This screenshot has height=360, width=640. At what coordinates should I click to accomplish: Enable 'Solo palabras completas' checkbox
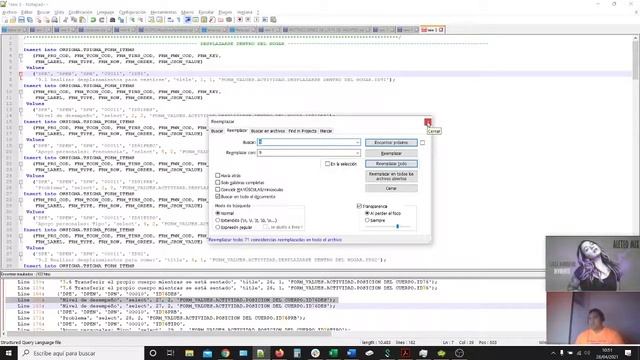(x=218, y=182)
